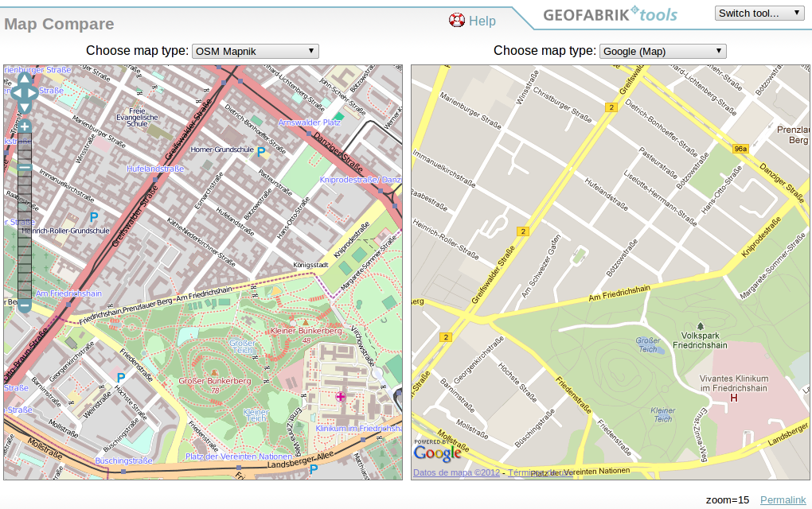Expand the Switch tool dropdown
Image resolution: width=812 pixels, height=509 pixels.
coord(759,13)
